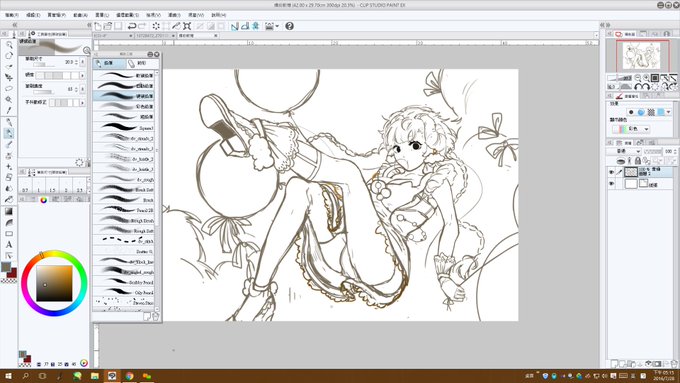Image resolution: width=680 pixels, height=383 pixels.
Task: Select the highlighted pencil tool
Action: click(x=9, y=133)
